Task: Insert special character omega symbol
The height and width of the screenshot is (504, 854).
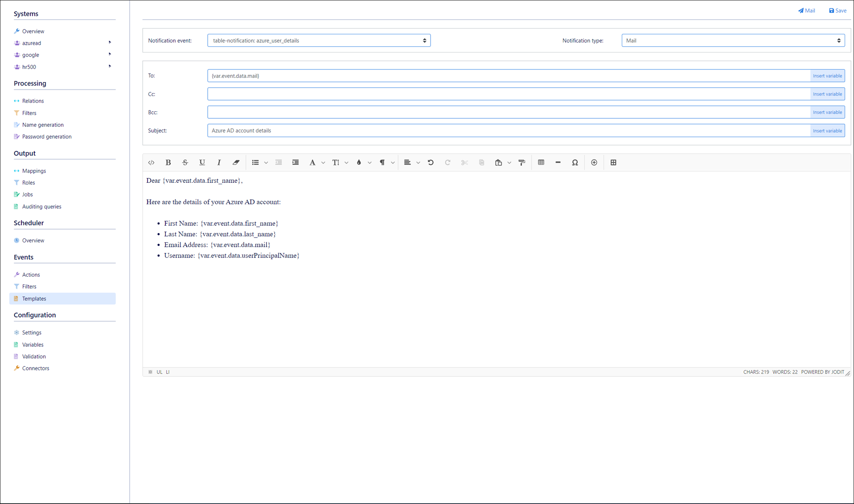Action: tap(575, 162)
